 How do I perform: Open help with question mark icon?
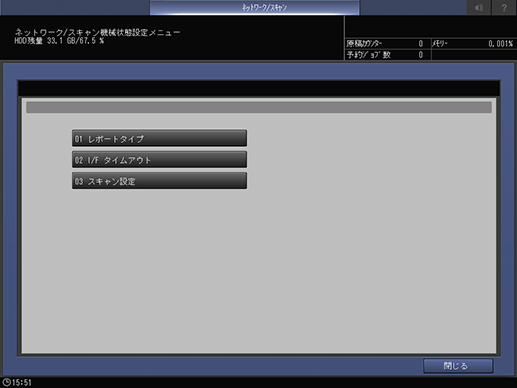click(504, 7)
